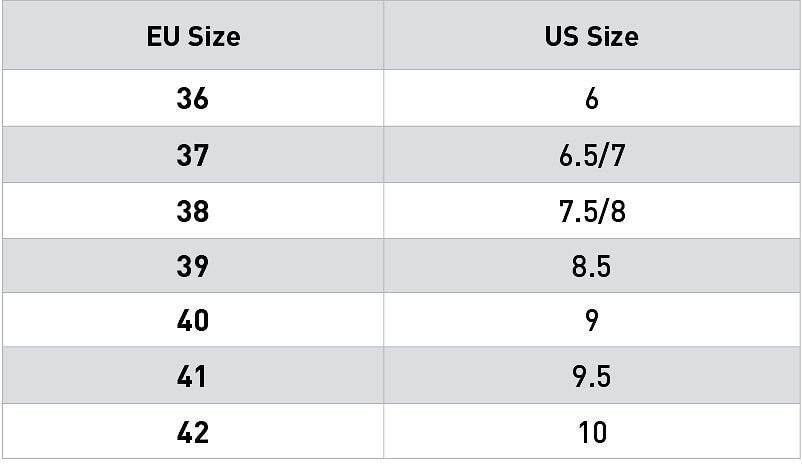This screenshot has height=471, width=802.
Task: Click the 8.5 US size cell
Action: 592,266
